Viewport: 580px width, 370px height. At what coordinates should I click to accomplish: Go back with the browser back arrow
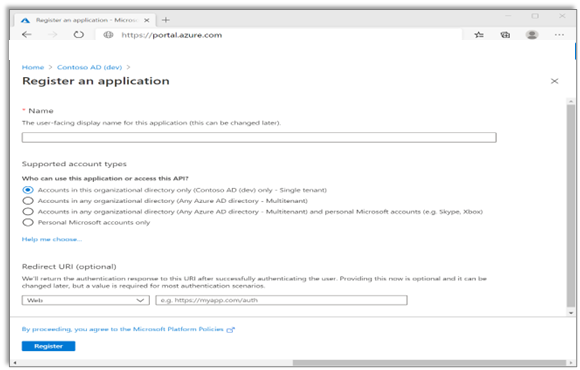tap(27, 34)
